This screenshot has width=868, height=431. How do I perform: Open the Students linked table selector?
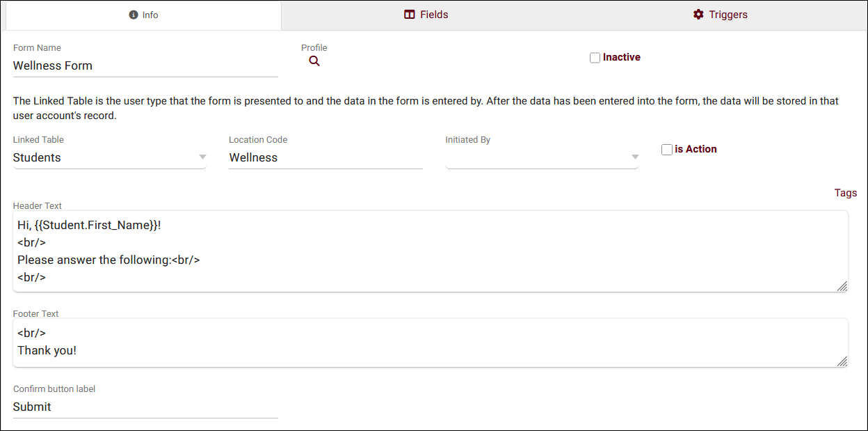104,157
